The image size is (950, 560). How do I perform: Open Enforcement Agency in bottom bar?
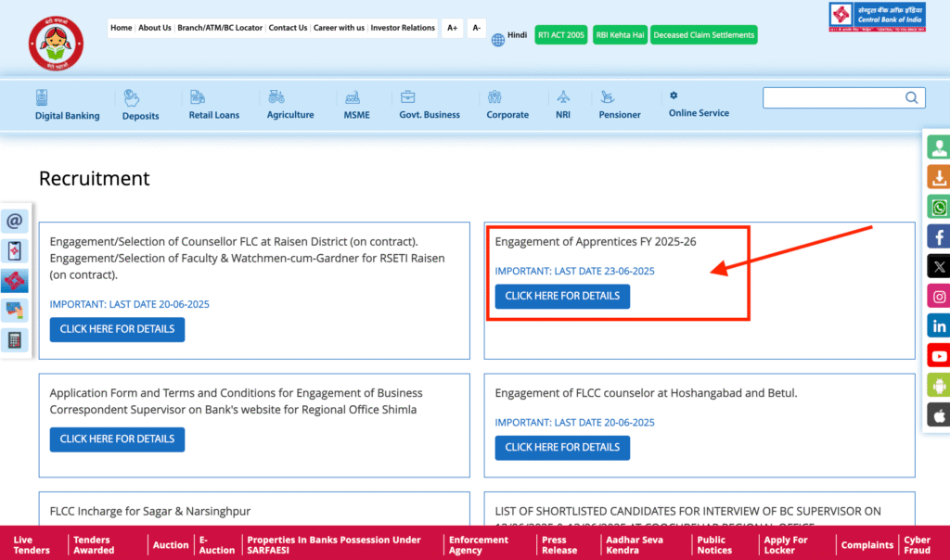(x=479, y=545)
